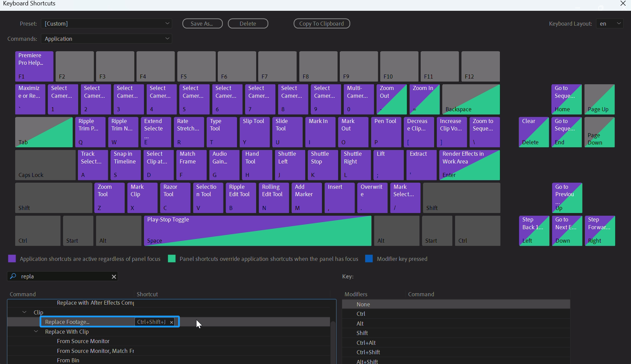Clear the search field with X icon
631x364 pixels.
tap(114, 277)
